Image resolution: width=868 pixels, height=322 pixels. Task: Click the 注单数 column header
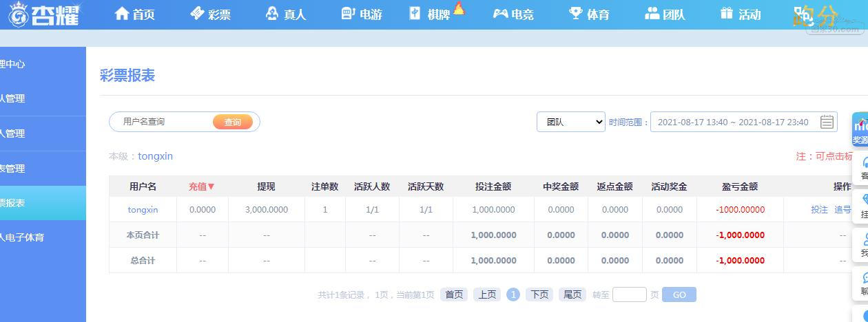coord(324,186)
